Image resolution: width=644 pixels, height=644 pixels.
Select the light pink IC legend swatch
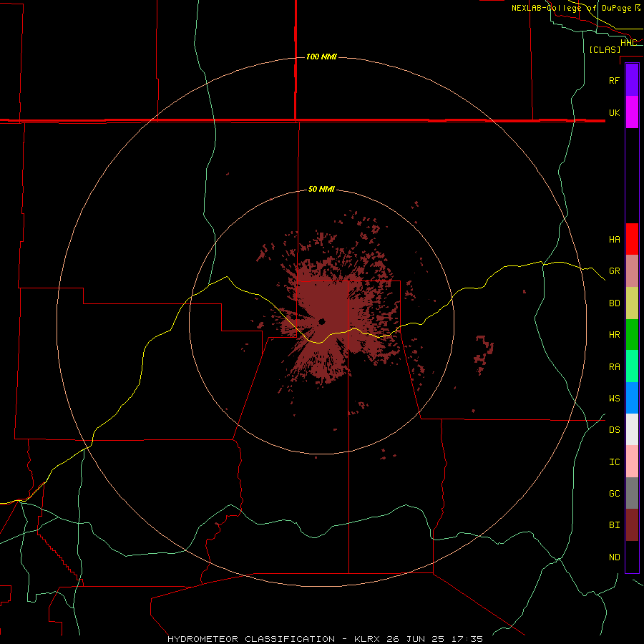click(632, 462)
